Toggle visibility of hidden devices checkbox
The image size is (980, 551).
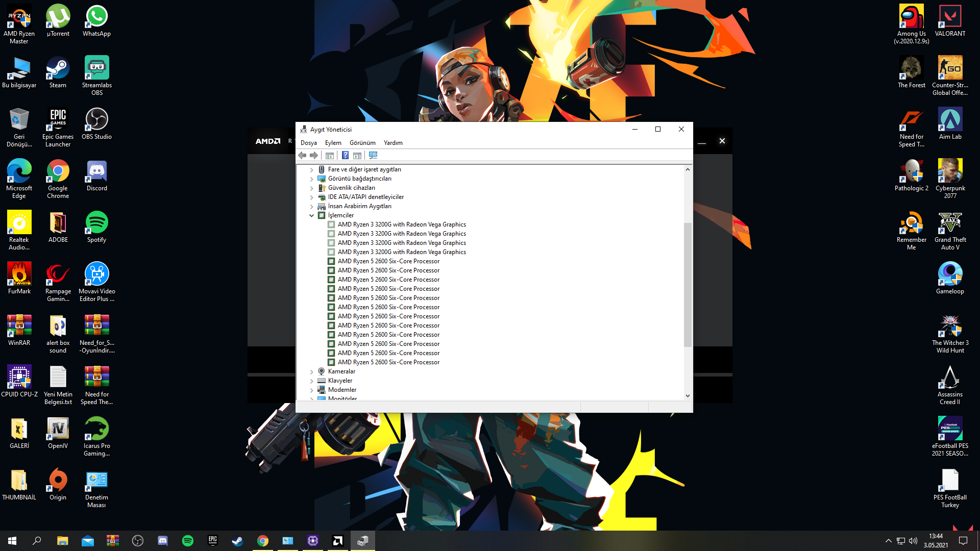coord(362,142)
